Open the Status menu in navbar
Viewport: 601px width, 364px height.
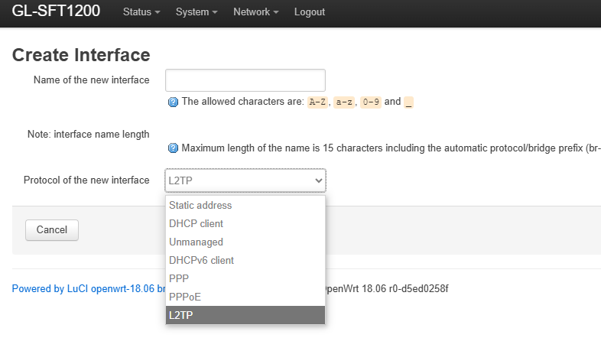(141, 12)
